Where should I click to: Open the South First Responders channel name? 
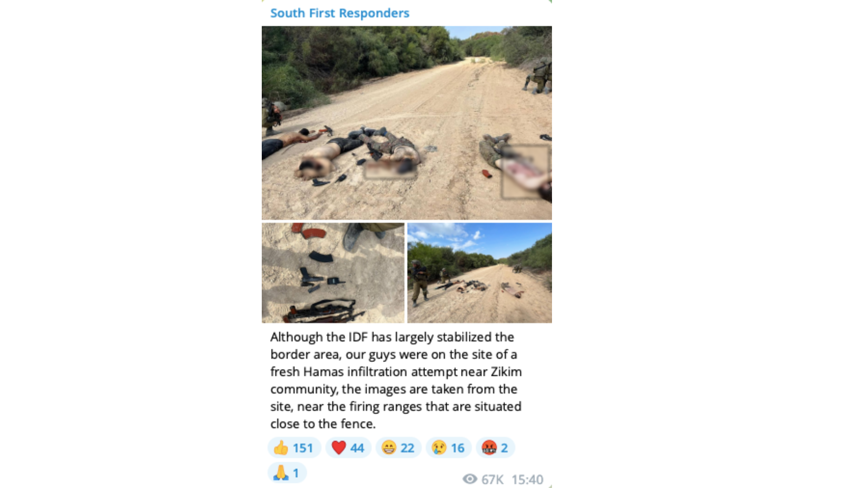(340, 13)
